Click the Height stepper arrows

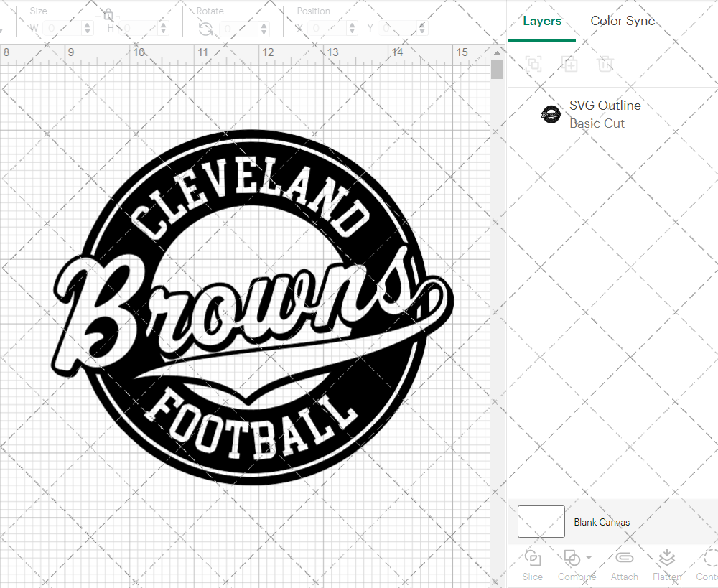pos(164,29)
